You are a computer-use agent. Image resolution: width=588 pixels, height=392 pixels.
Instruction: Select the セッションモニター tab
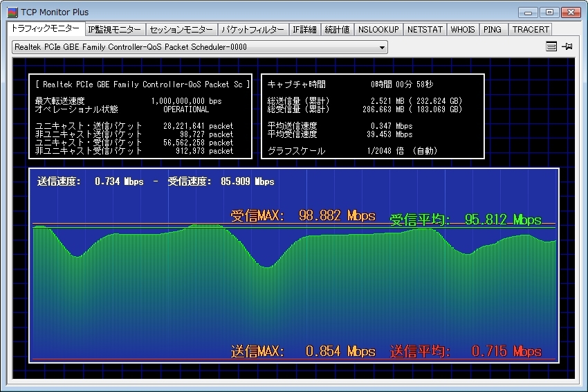point(181,29)
